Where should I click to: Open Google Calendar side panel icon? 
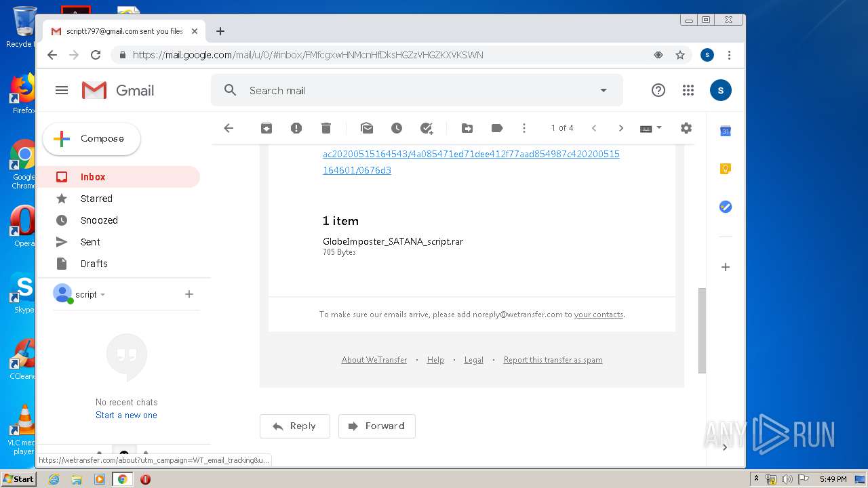tap(726, 131)
